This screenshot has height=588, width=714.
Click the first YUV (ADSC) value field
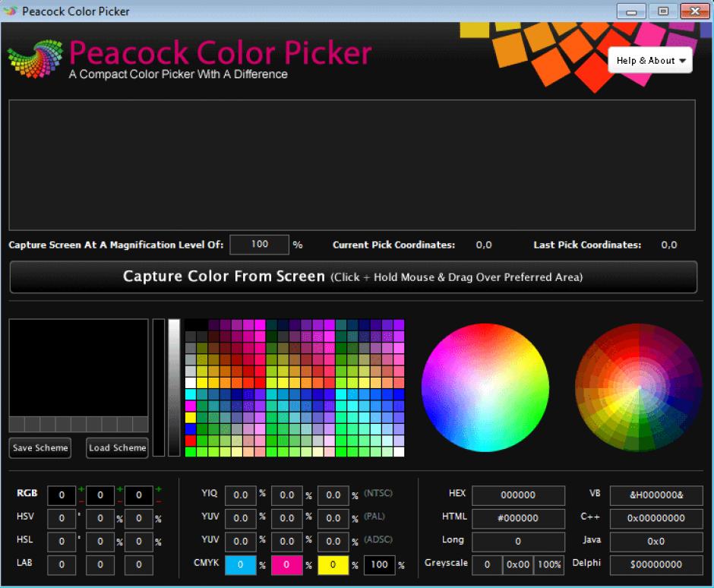click(x=241, y=542)
